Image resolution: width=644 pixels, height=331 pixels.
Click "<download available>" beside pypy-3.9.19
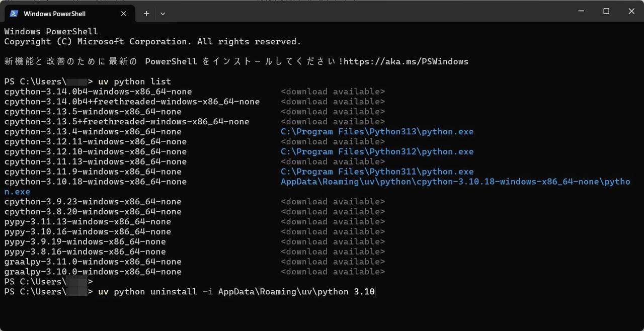click(333, 241)
